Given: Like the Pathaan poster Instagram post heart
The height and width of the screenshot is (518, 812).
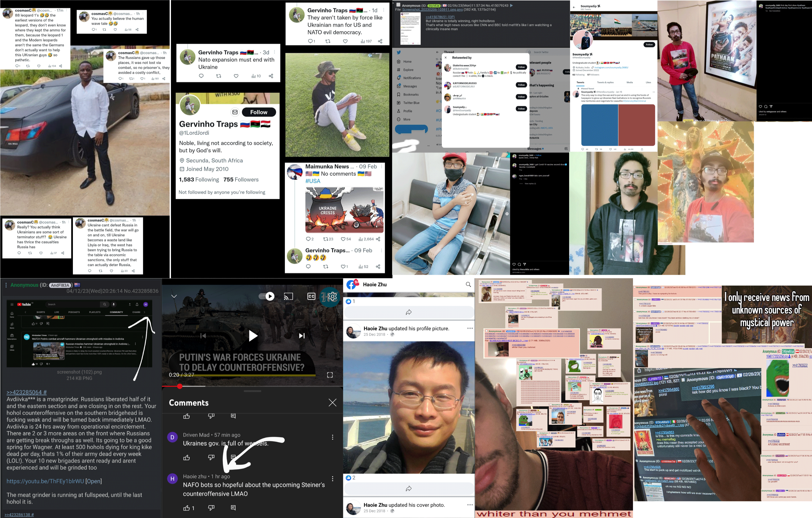Looking at the screenshot, I should 760,107.
